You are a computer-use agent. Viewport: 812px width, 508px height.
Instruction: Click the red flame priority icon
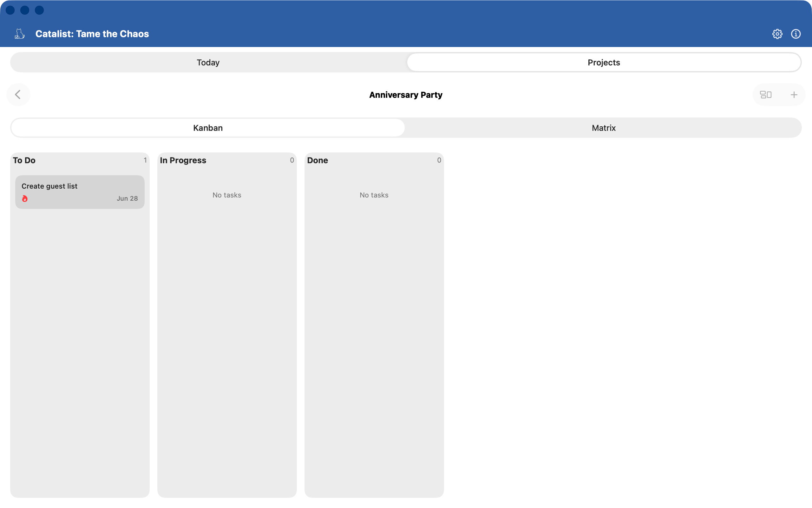25,198
